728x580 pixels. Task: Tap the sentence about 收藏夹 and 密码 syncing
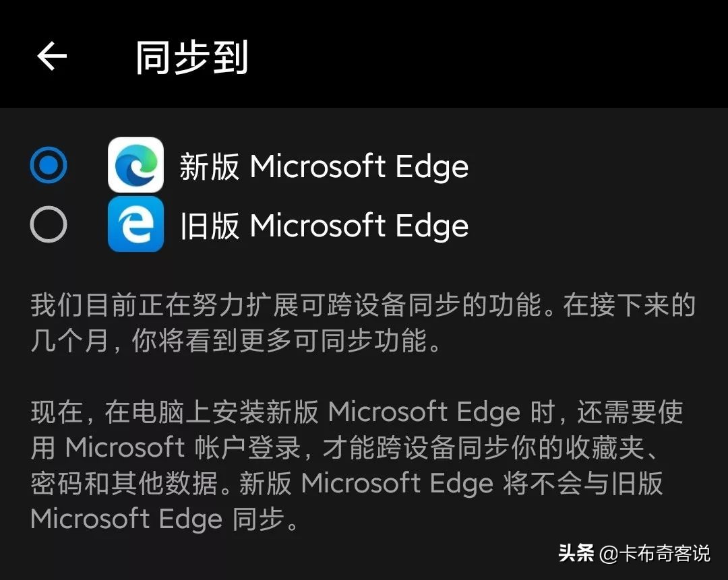click(x=357, y=465)
